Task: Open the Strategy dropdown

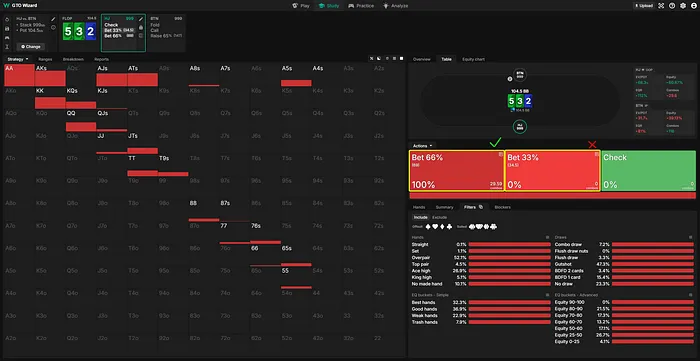Action: click(18, 59)
